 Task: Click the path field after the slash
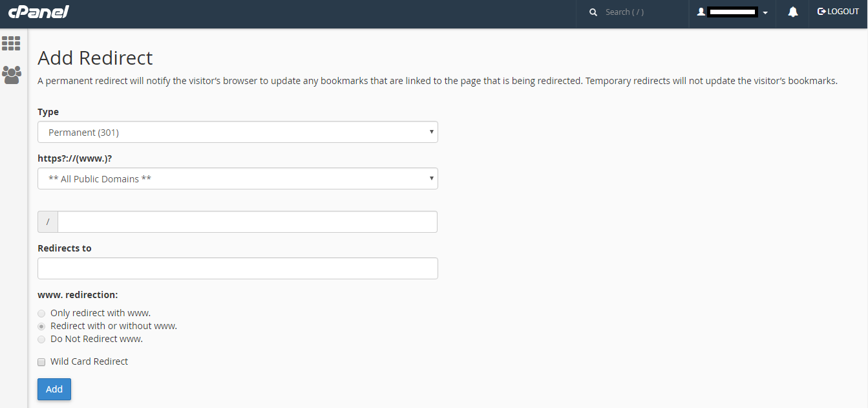248,222
